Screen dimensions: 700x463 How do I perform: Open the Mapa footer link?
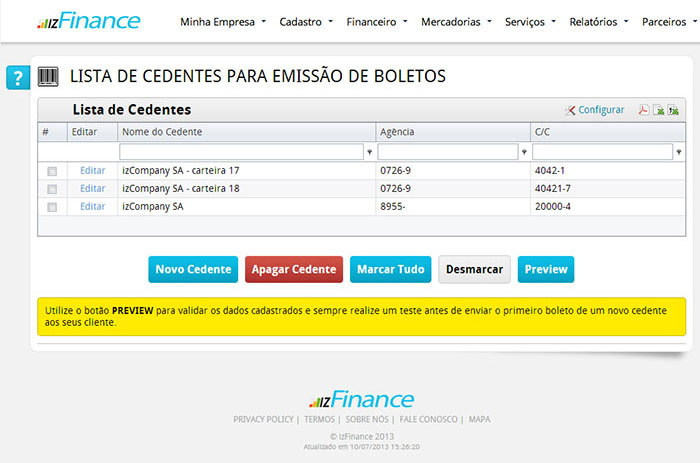click(x=479, y=419)
